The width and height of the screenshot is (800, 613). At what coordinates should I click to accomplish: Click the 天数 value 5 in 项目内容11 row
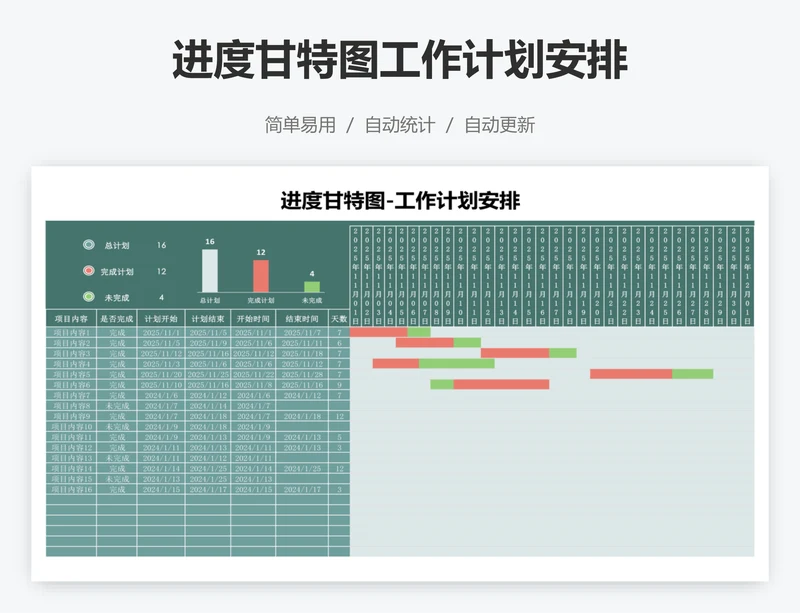point(339,437)
